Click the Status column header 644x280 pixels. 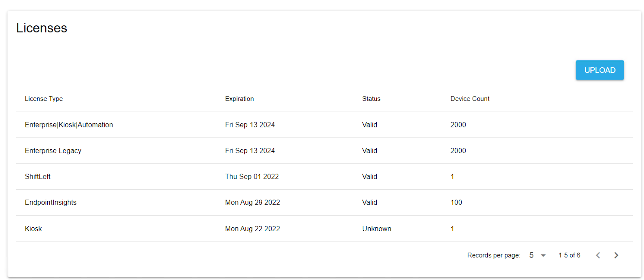(371, 99)
